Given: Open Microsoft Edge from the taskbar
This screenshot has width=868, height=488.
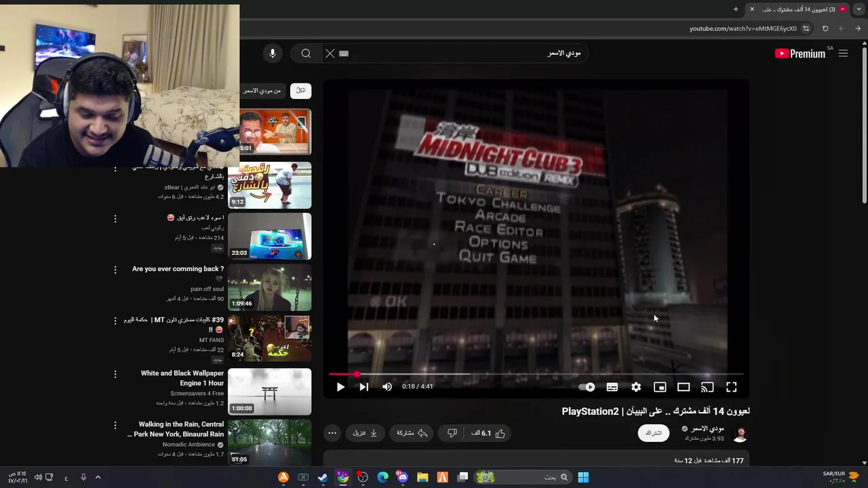Looking at the screenshot, I should click(x=382, y=477).
